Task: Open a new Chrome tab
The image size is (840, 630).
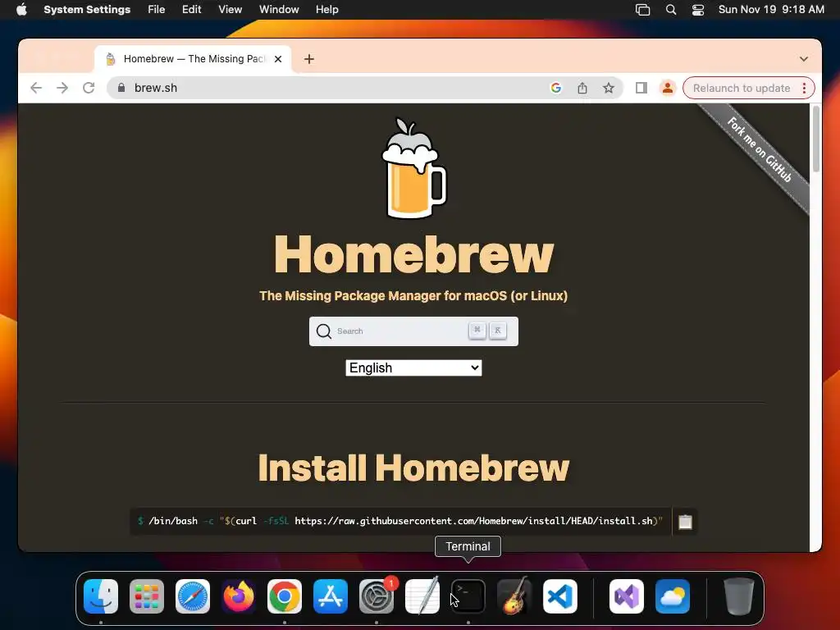Action: coord(309,59)
